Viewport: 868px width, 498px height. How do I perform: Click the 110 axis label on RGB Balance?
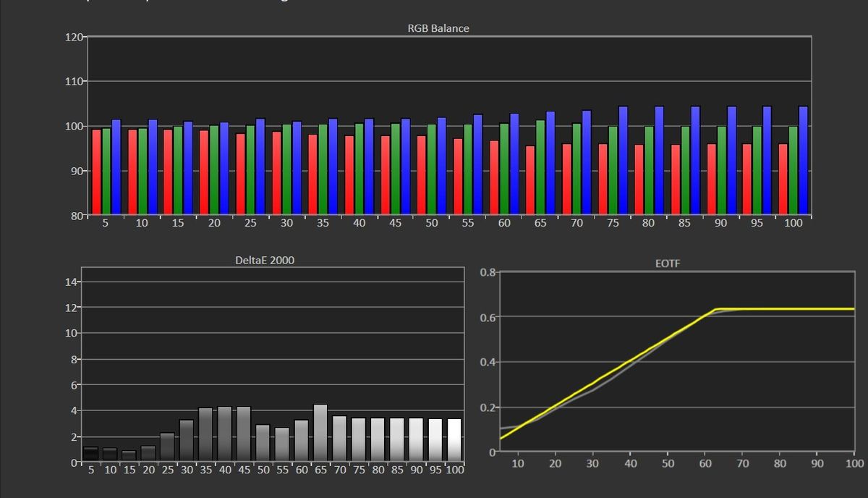point(75,82)
